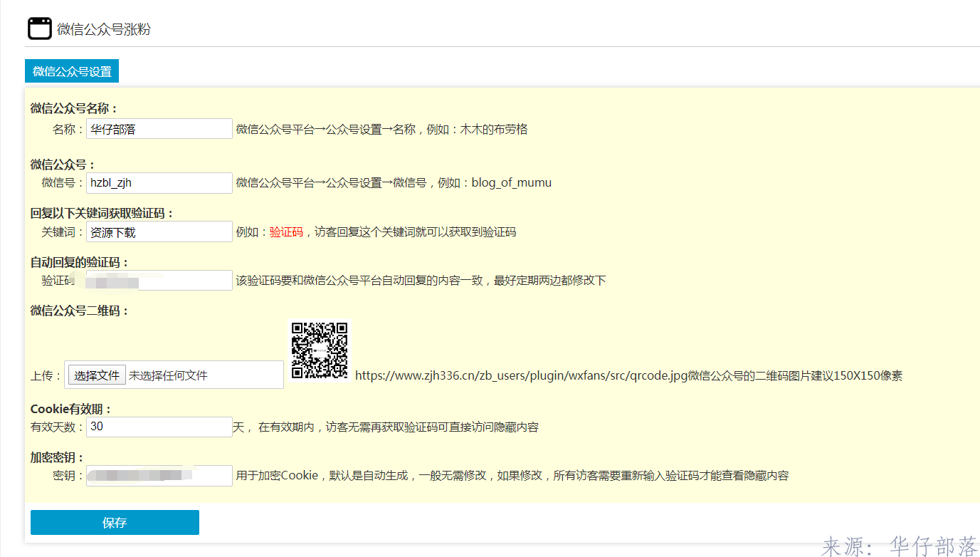Click the window icon beside 微信公众号涨粉
The image size is (980, 557).
coord(40,28)
